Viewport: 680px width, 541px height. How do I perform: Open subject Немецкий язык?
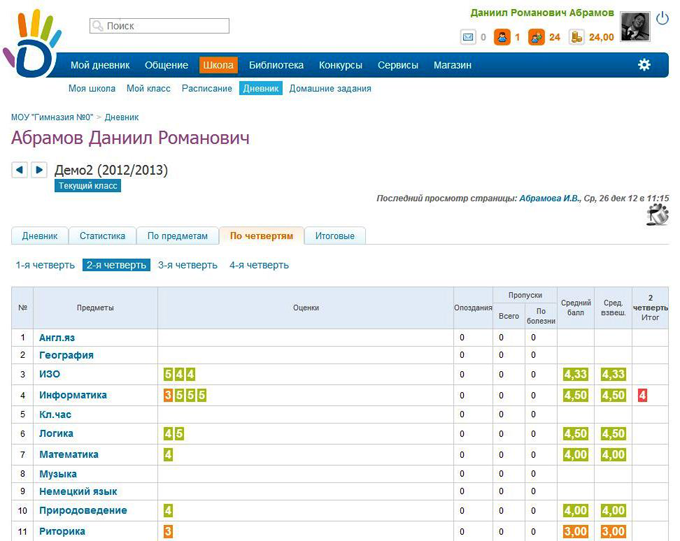(78, 492)
